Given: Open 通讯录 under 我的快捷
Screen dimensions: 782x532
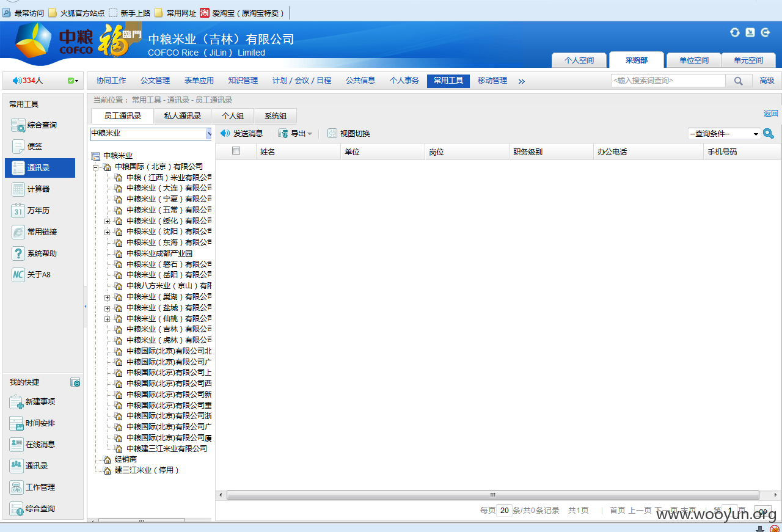Looking at the screenshot, I should 29,466.
